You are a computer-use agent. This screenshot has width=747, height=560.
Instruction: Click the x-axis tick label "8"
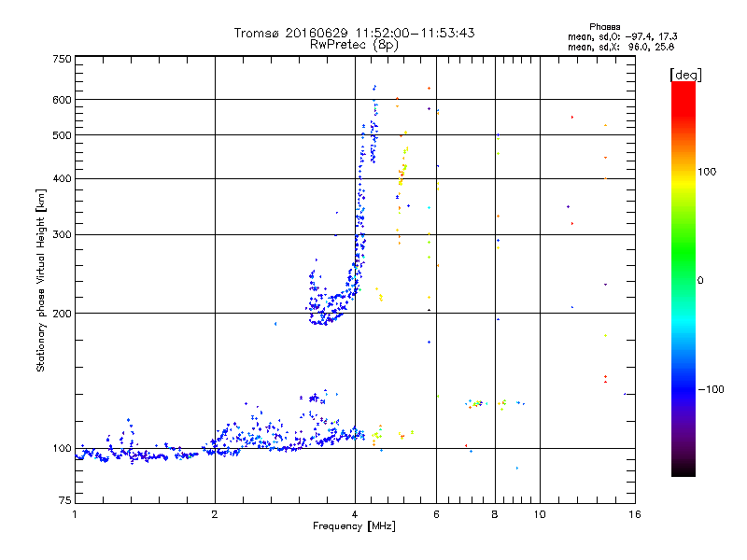tap(495, 514)
